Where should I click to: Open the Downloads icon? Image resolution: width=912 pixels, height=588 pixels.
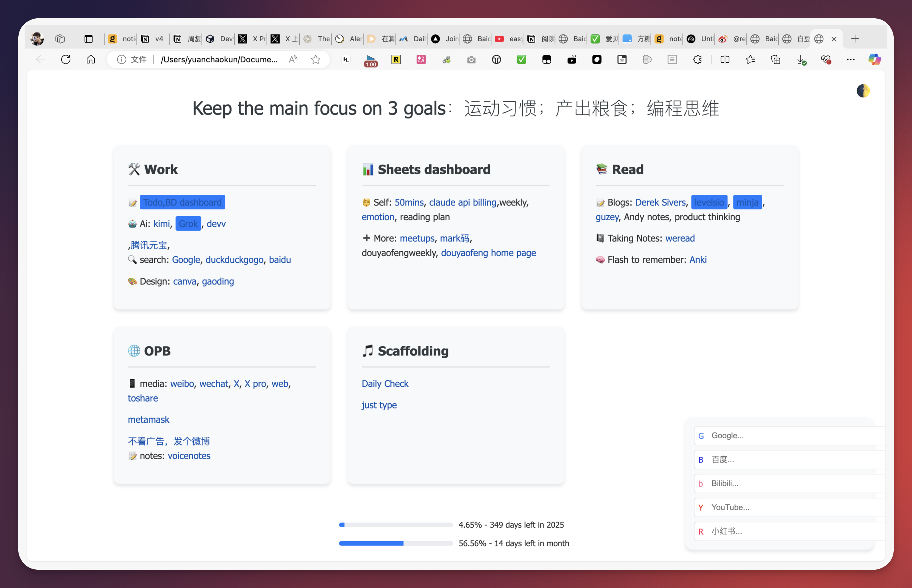(x=801, y=60)
